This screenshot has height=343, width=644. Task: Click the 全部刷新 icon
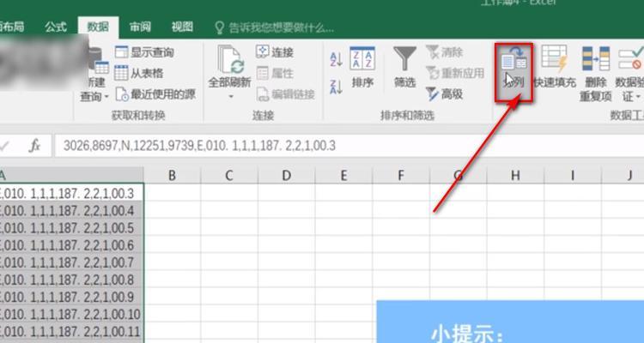[x=230, y=58]
